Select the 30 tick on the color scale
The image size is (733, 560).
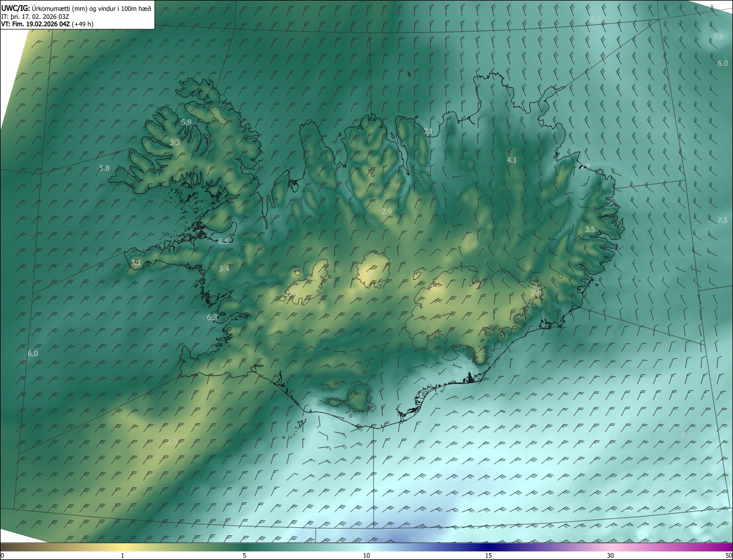pos(610,556)
